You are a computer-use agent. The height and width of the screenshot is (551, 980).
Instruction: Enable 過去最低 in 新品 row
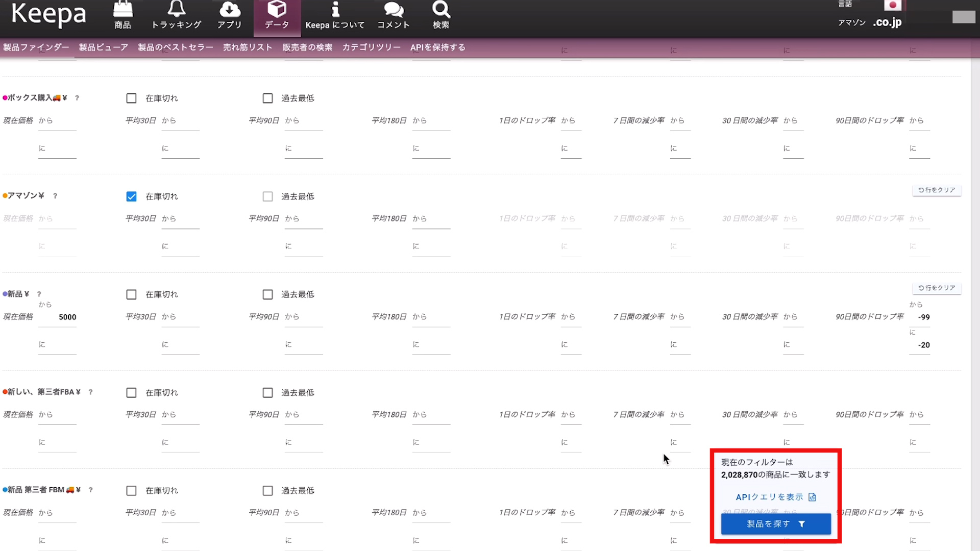pyautogui.click(x=267, y=294)
